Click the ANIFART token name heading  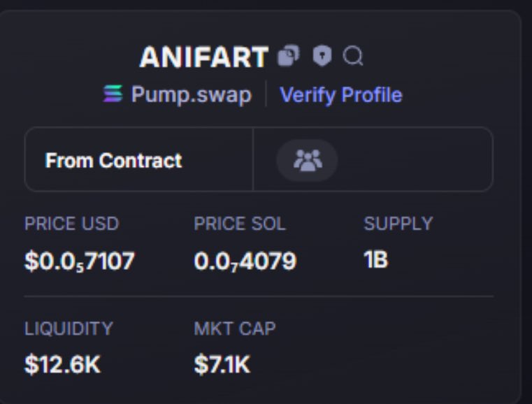[204, 57]
